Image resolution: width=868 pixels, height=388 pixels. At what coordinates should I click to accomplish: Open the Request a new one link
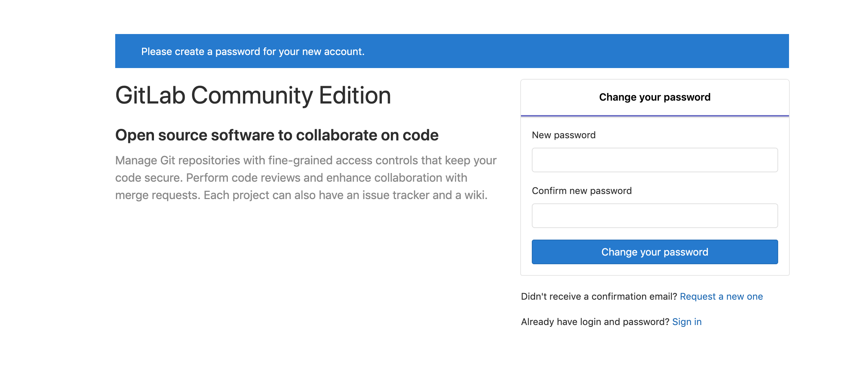pyautogui.click(x=721, y=296)
